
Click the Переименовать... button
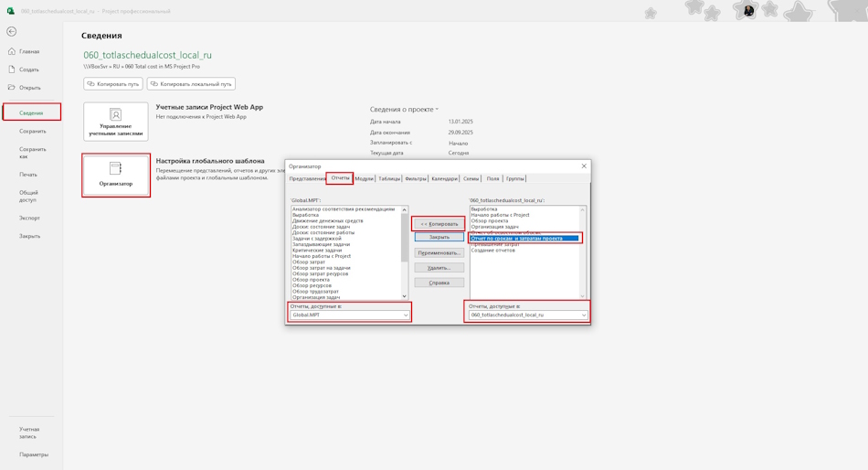point(439,252)
